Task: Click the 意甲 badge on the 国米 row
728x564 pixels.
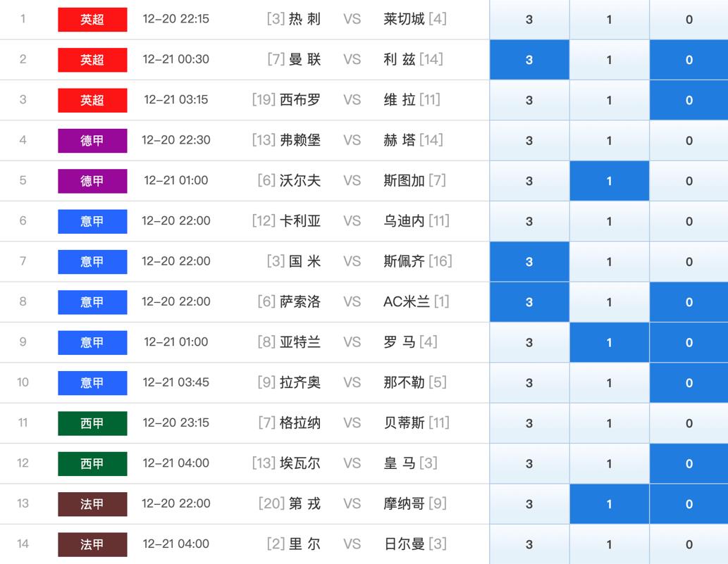Action: (x=92, y=262)
